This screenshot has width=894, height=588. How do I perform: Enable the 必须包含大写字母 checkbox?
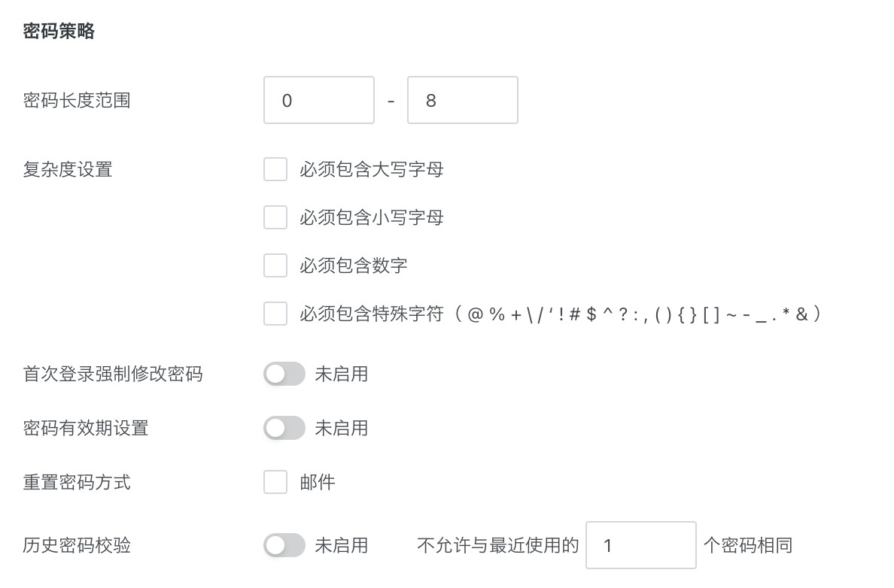coord(275,169)
